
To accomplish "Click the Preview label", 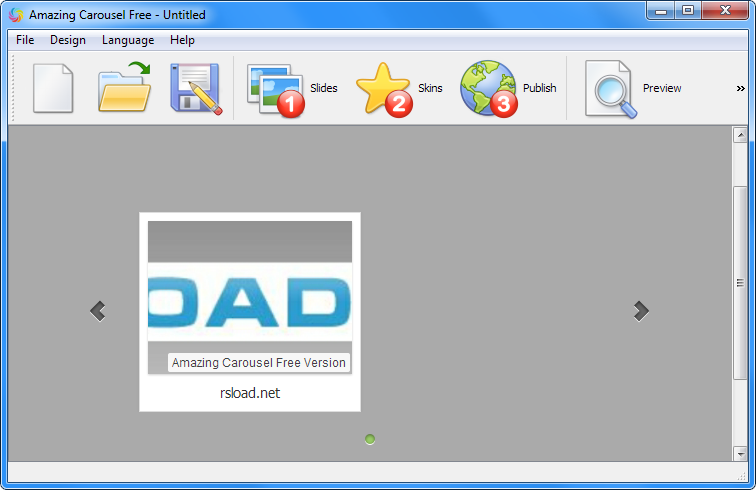I will point(662,88).
